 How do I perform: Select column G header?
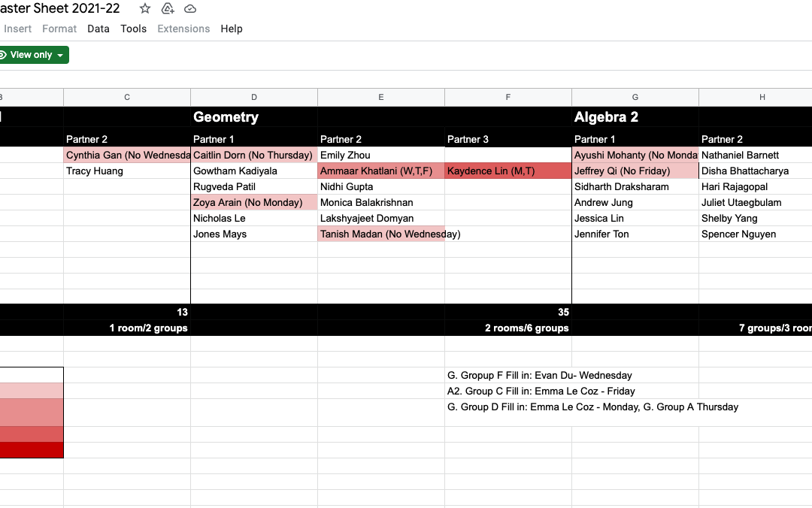coord(635,97)
